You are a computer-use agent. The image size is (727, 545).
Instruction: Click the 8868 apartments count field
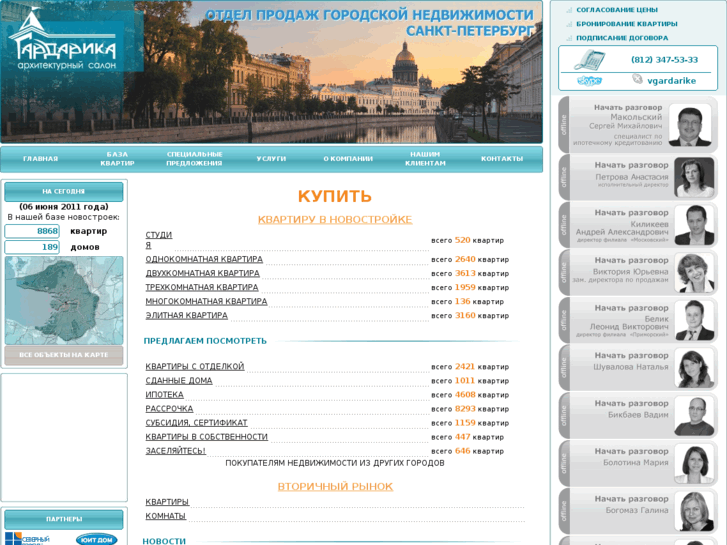[32, 231]
